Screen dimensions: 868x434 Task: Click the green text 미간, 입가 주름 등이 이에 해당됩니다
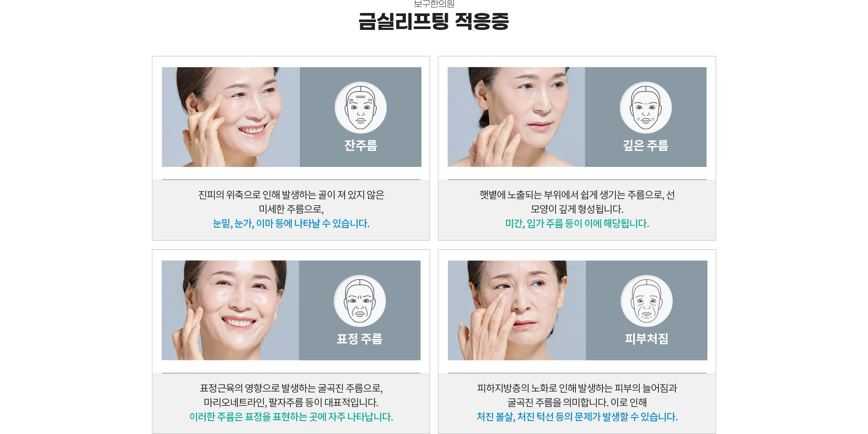click(577, 224)
